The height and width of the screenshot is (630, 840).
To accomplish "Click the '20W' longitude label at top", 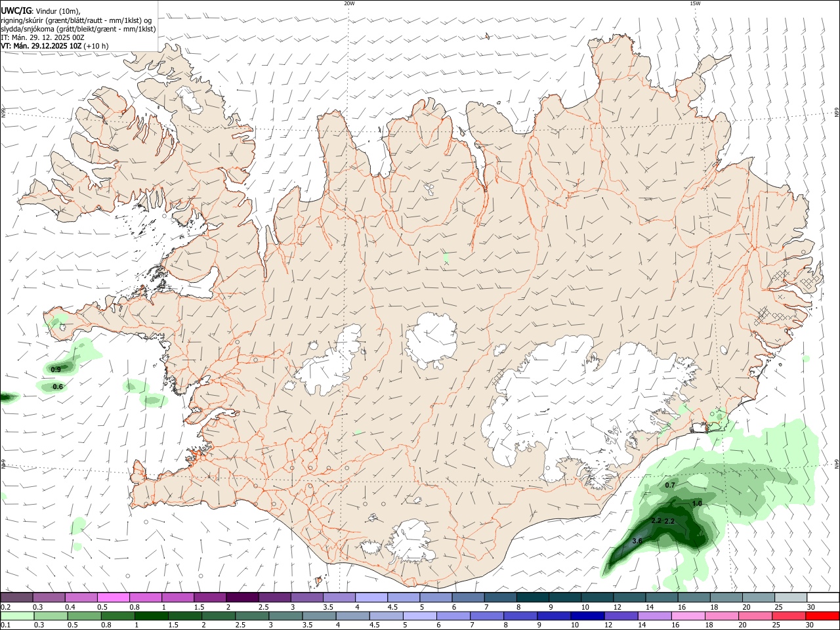I will 349,3.
